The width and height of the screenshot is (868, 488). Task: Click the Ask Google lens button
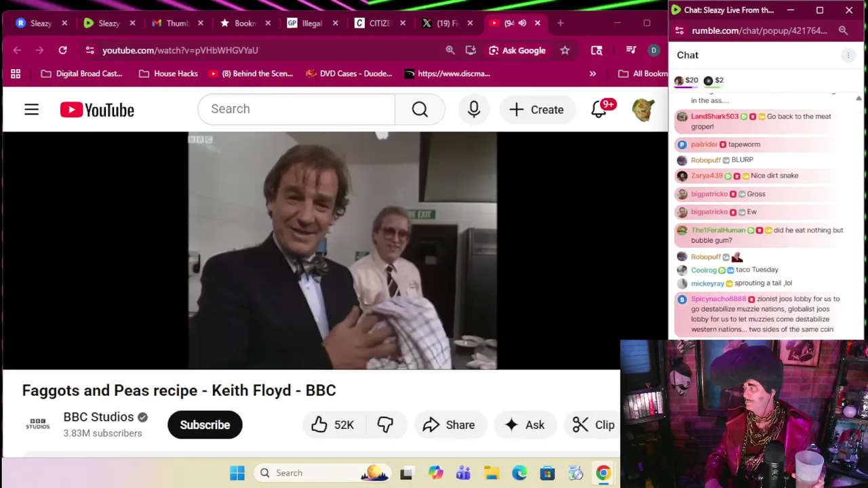pos(517,50)
